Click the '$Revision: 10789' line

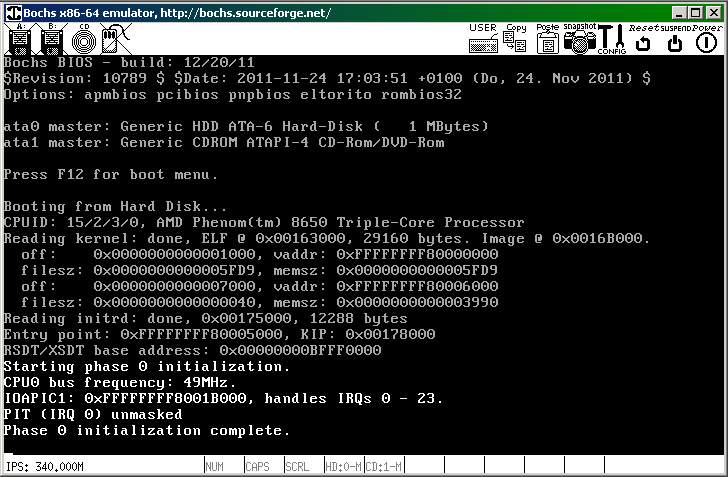327,78
